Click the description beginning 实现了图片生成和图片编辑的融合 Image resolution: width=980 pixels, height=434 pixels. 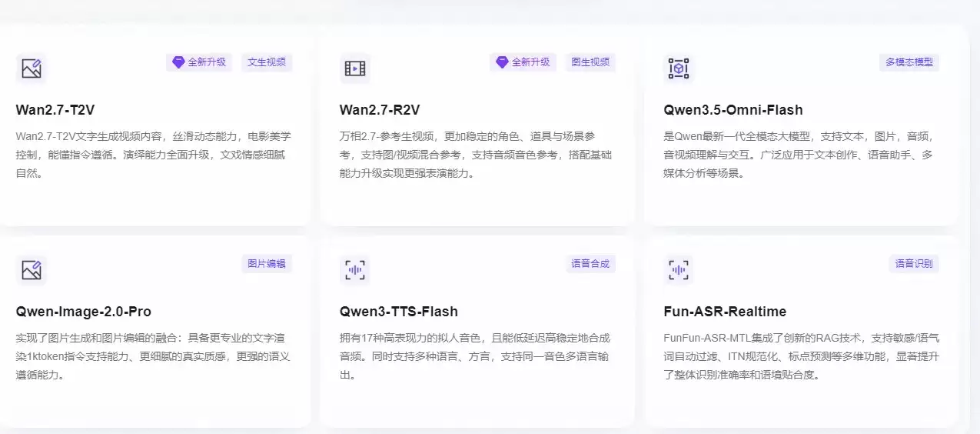pos(154,356)
